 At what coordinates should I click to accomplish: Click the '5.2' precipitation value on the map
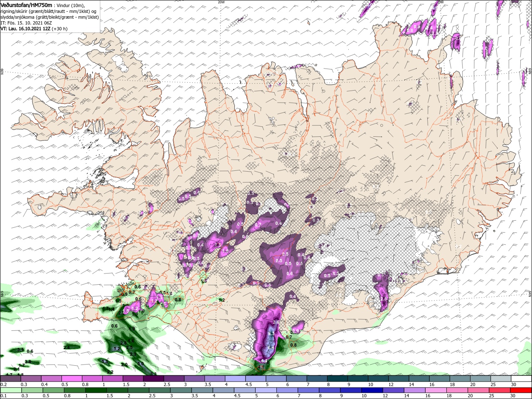coord(116,349)
